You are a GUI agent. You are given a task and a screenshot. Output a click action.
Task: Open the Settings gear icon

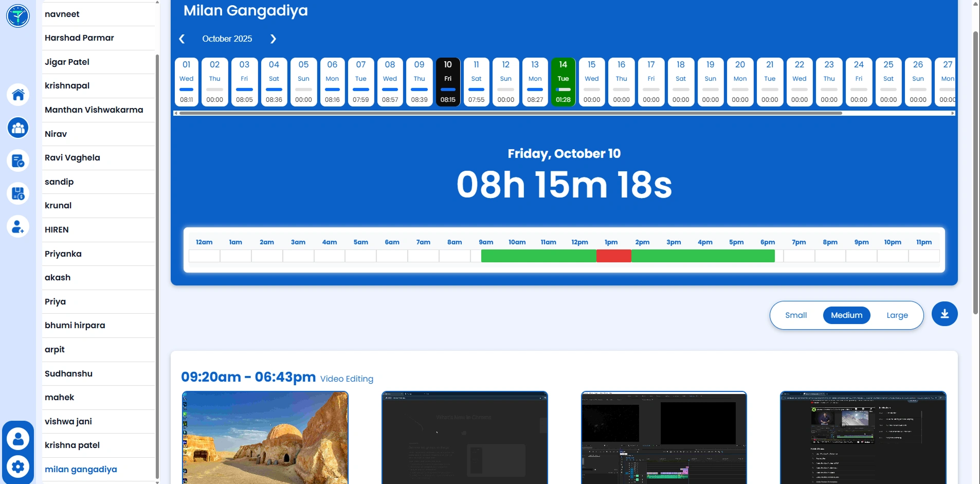point(18,467)
